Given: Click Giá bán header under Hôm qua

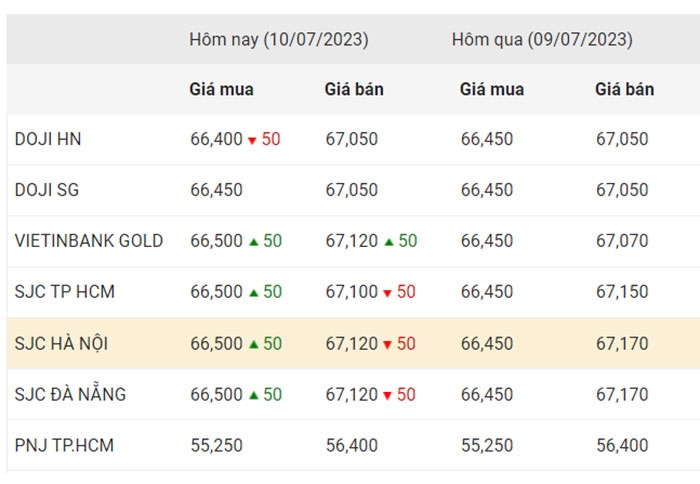Looking at the screenshot, I should [625, 89].
